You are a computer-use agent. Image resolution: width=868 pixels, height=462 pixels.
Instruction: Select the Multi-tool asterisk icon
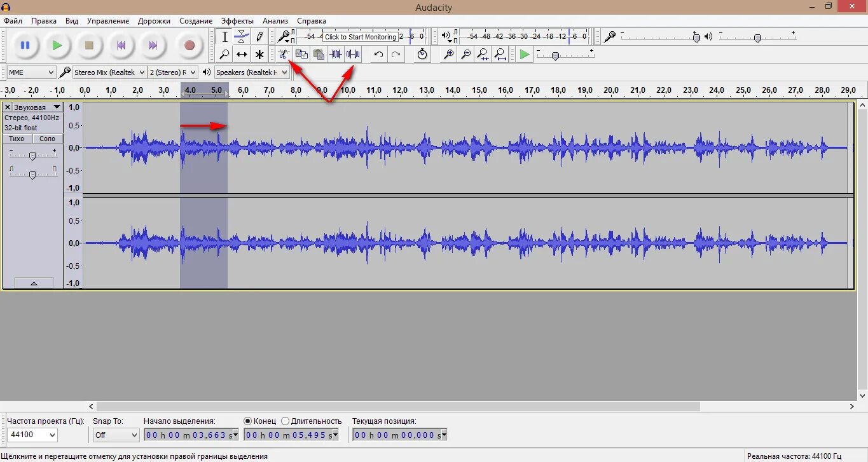259,55
